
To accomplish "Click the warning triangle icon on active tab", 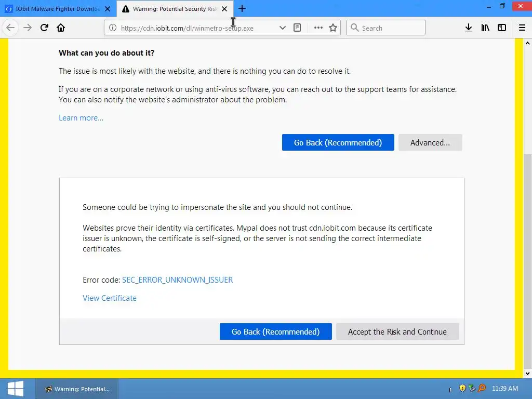I will [x=126, y=9].
